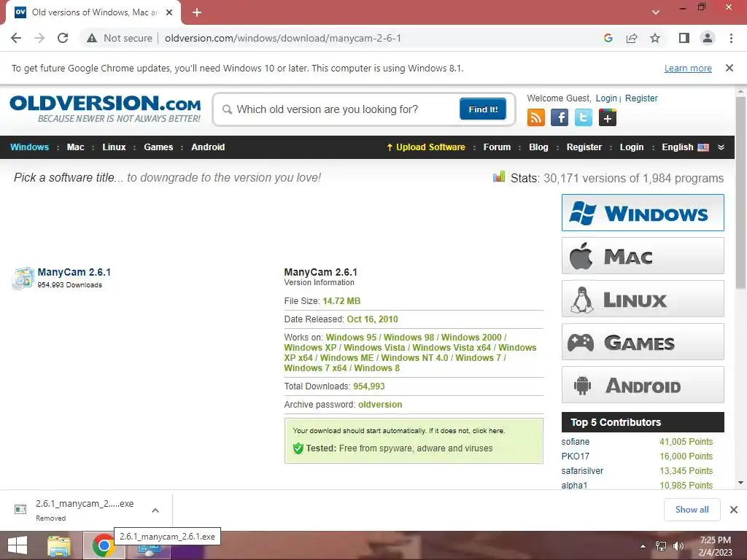Image resolution: width=747 pixels, height=560 pixels.
Task: Open the large Linux category button
Action: [643, 298]
